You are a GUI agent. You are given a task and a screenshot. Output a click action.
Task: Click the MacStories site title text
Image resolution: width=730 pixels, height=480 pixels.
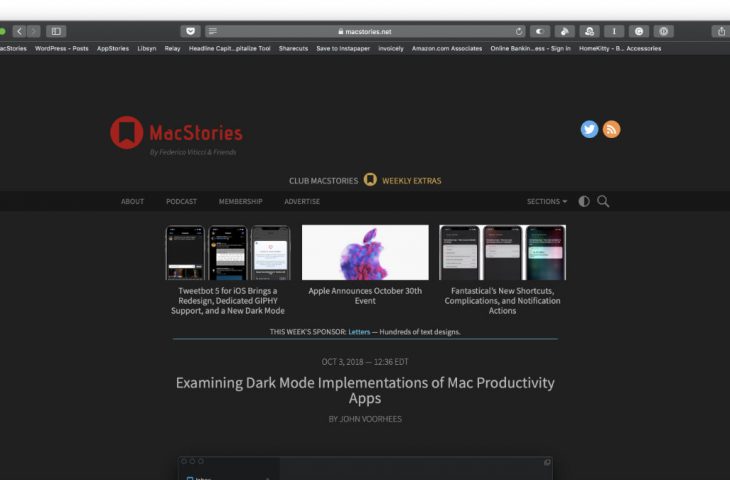196,133
